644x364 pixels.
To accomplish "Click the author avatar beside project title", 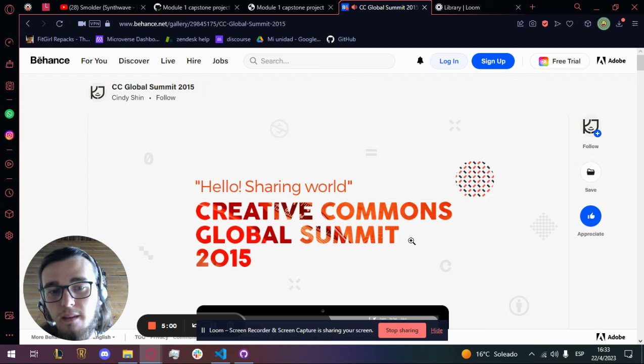I will tap(98, 92).
